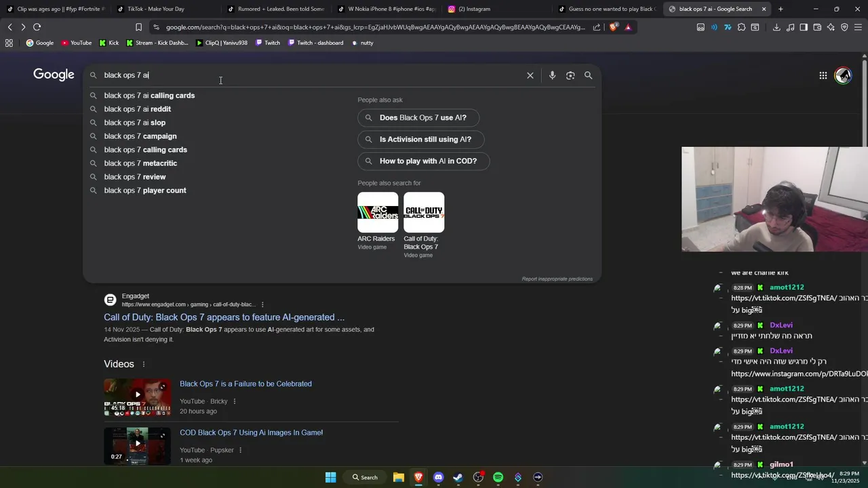Open Discord from the taskbar
Screen dimensions: 868x488
[x=439, y=477]
